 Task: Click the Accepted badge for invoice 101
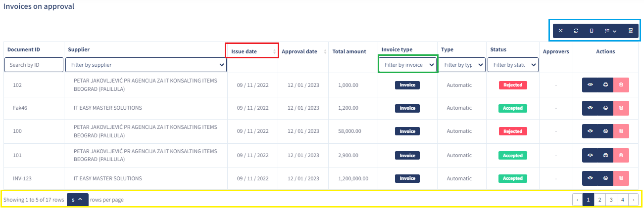pos(513,155)
